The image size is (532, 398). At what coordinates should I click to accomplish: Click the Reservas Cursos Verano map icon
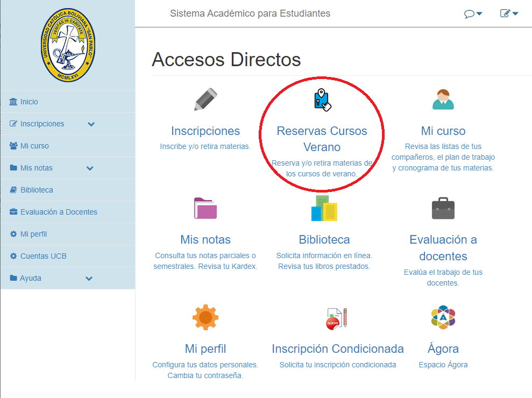(x=322, y=100)
